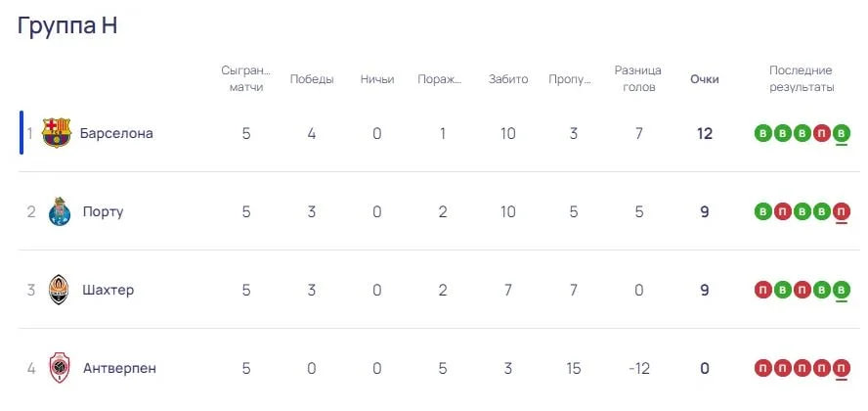Click the Забито column header

point(507,79)
